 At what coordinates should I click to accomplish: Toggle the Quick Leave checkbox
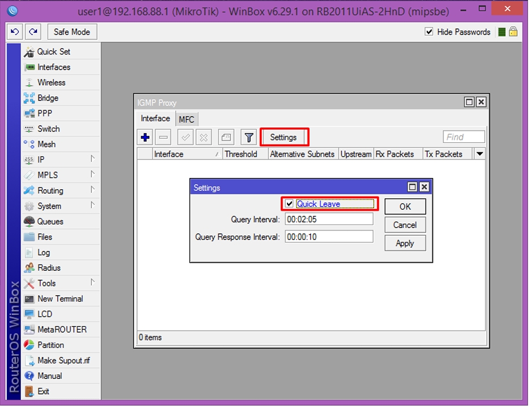[x=289, y=204]
